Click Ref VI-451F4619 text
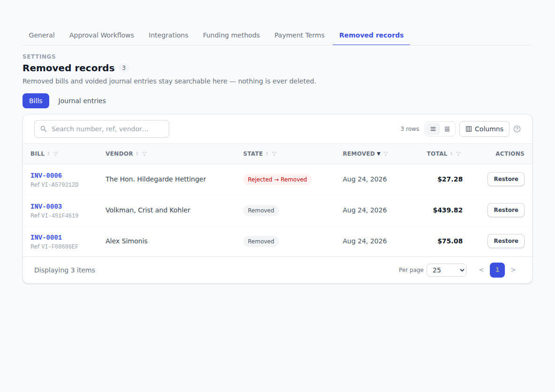Screen dimensions: 555x392 pos(54,216)
